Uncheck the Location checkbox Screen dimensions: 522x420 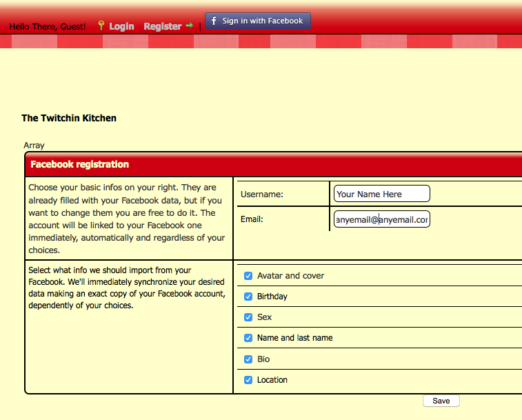(248, 380)
